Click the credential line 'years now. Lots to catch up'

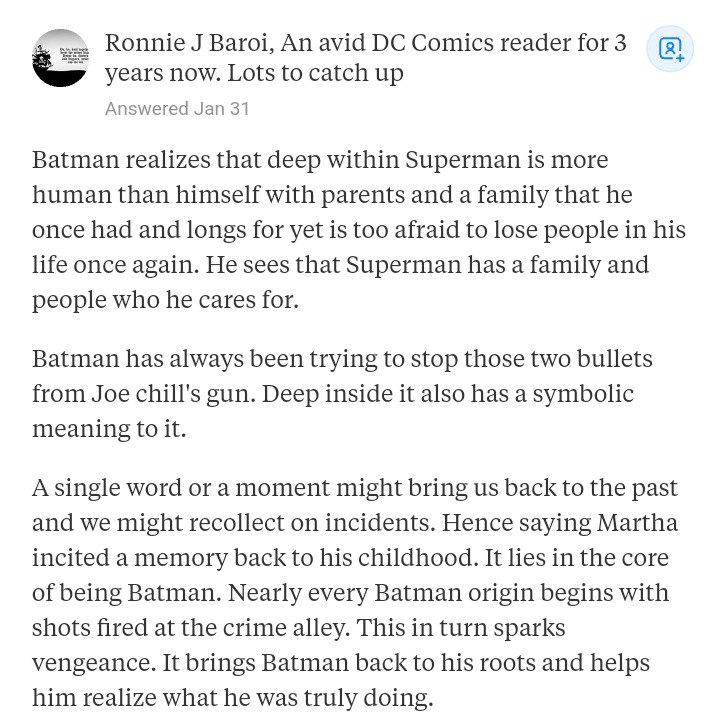click(254, 73)
